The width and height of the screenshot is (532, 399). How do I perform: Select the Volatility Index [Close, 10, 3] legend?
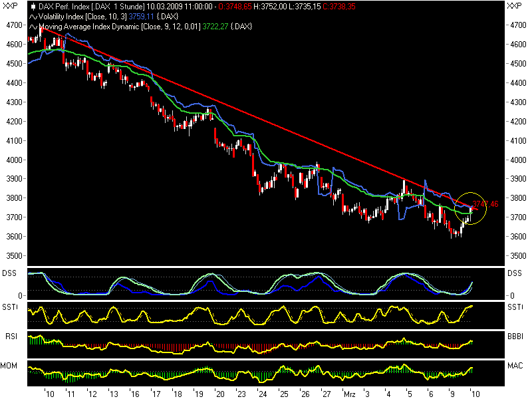tap(82, 17)
